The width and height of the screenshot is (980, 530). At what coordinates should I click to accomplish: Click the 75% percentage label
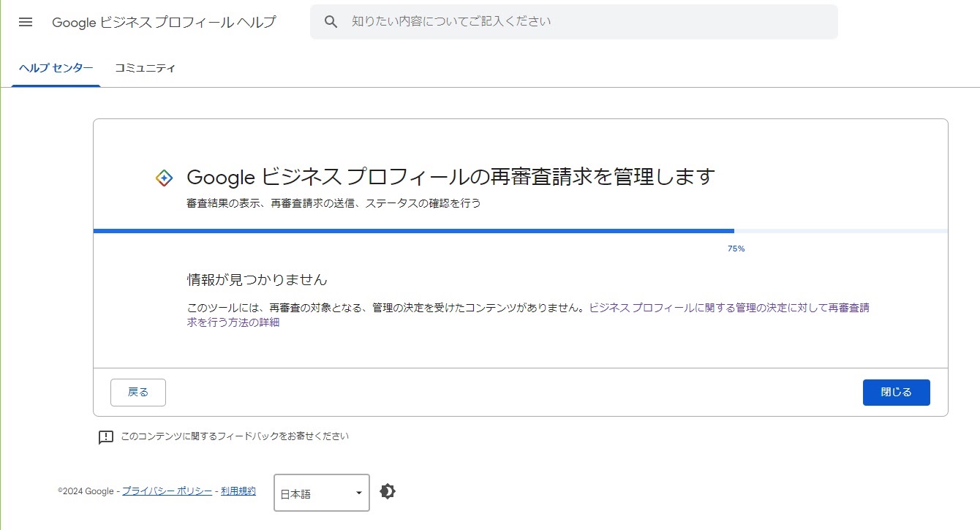[x=736, y=249]
